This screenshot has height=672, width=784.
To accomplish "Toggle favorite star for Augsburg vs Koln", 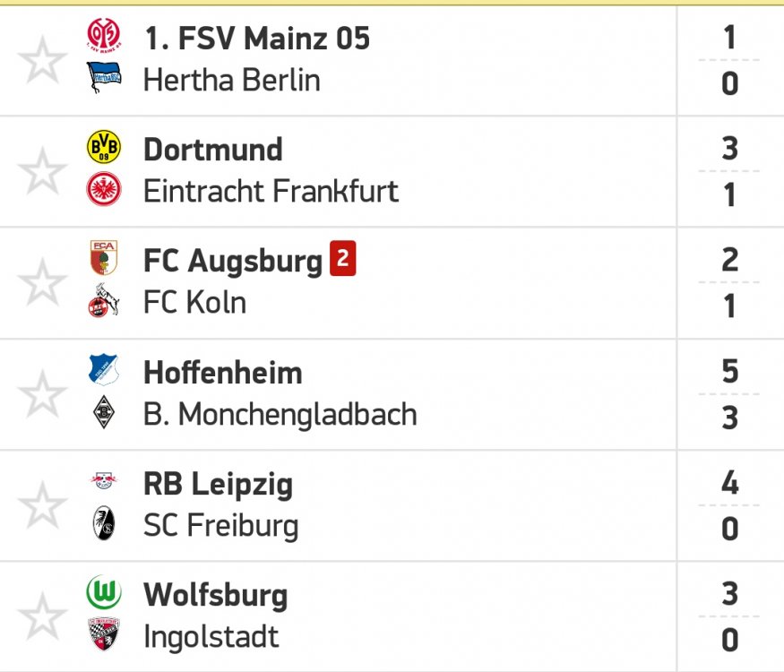I will 42,282.
